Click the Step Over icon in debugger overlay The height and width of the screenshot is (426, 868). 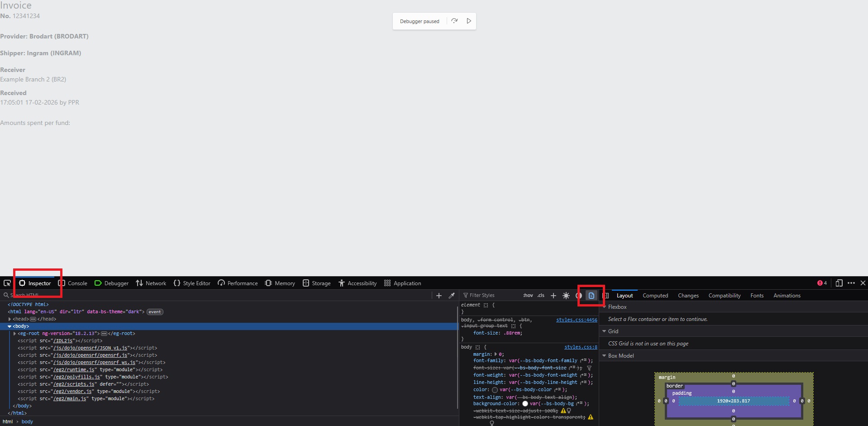pos(454,21)
